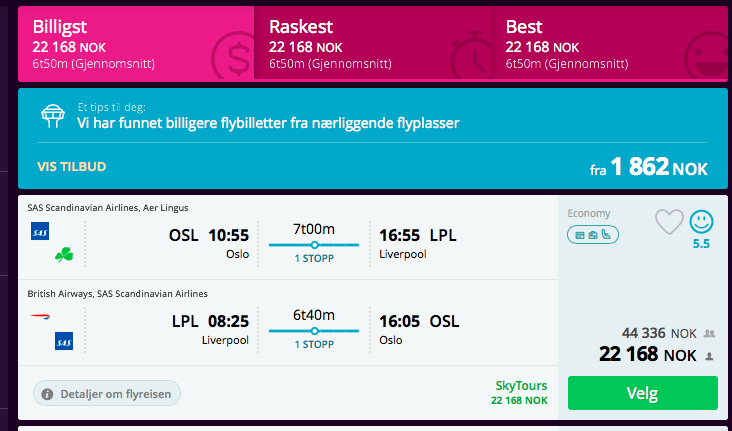The image size is (732, 431).
Task: Open the Best results tab
Action: pyautogui.click(x=609, y=43)
